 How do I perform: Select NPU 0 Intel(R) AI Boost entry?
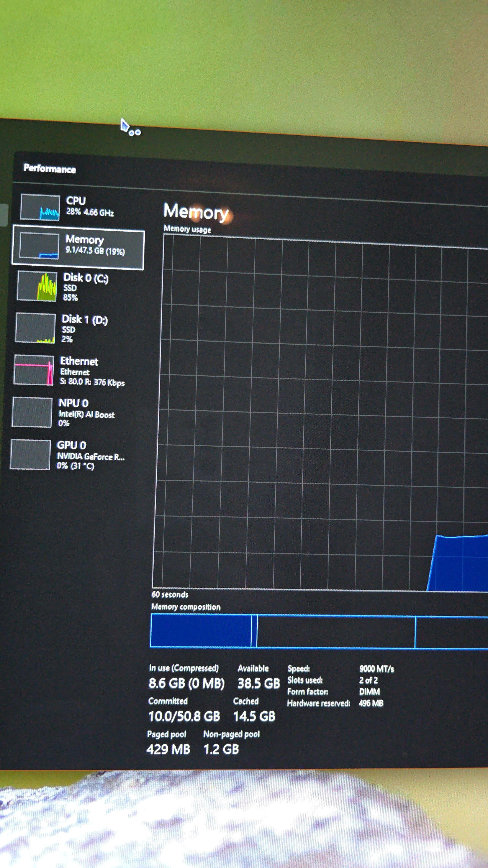[86, 413]
